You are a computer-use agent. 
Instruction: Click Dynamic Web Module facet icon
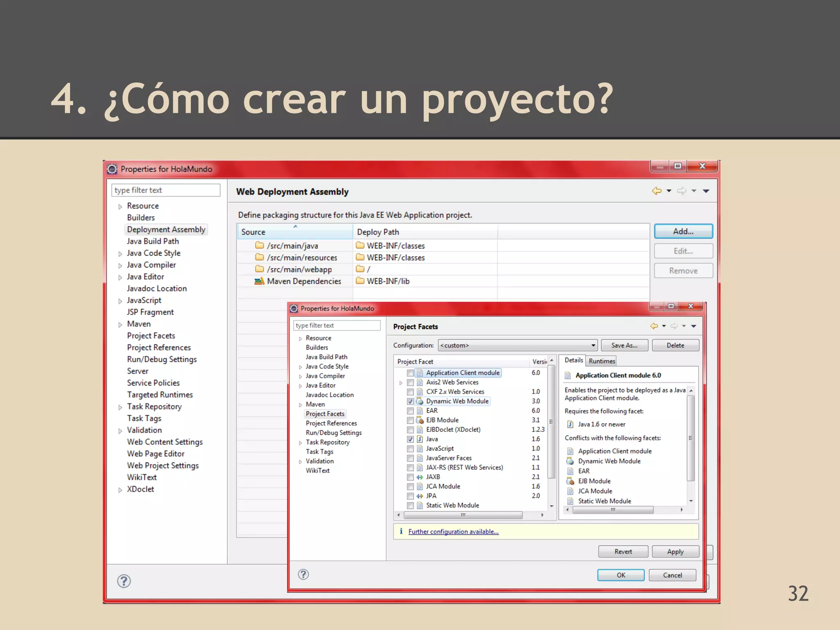click(x=420, y=401)
